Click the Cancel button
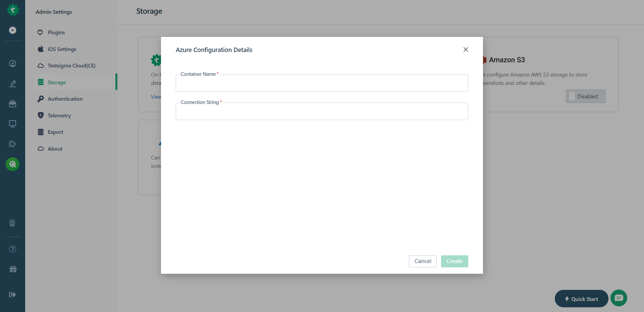 (423, 261)
